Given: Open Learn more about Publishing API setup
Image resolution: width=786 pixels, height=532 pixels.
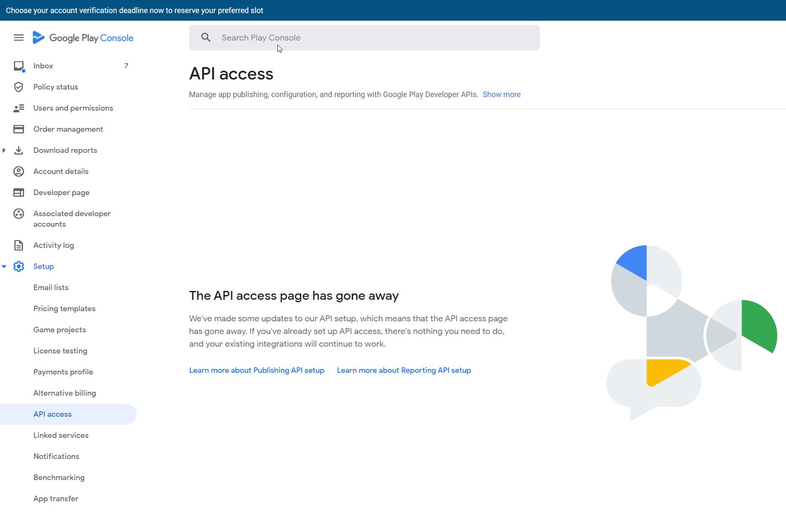Looking at the screenshot, I should [257, 370].
